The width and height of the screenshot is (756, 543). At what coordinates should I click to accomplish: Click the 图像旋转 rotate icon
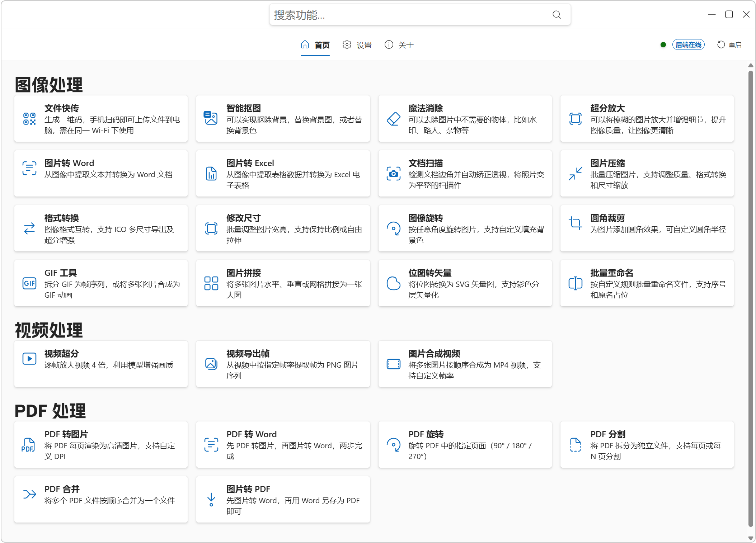point(394,228)
